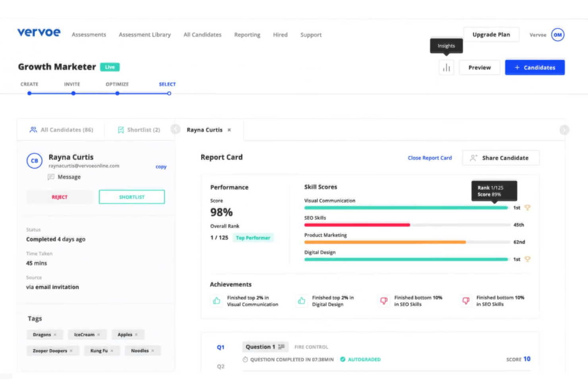Click the Close Report Card link
The height and width of the screenshot is (392, 588).
[x=430, y=158]
